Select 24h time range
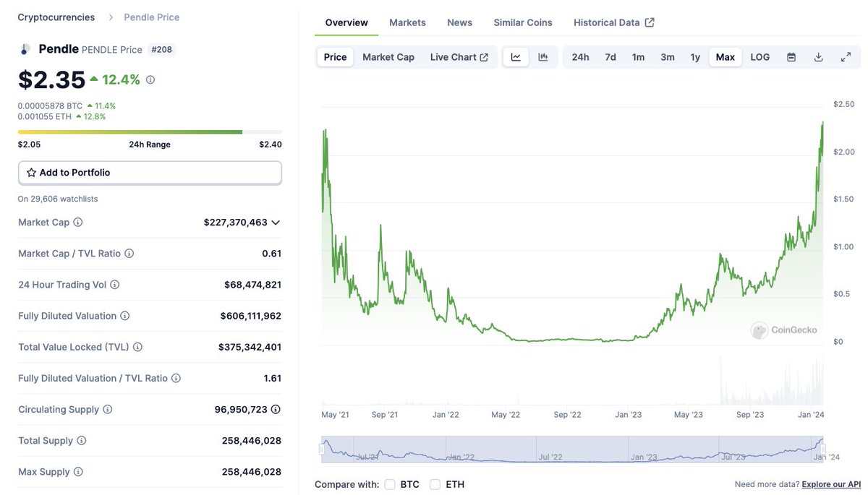The image size is (868, 495). point(580,57)
